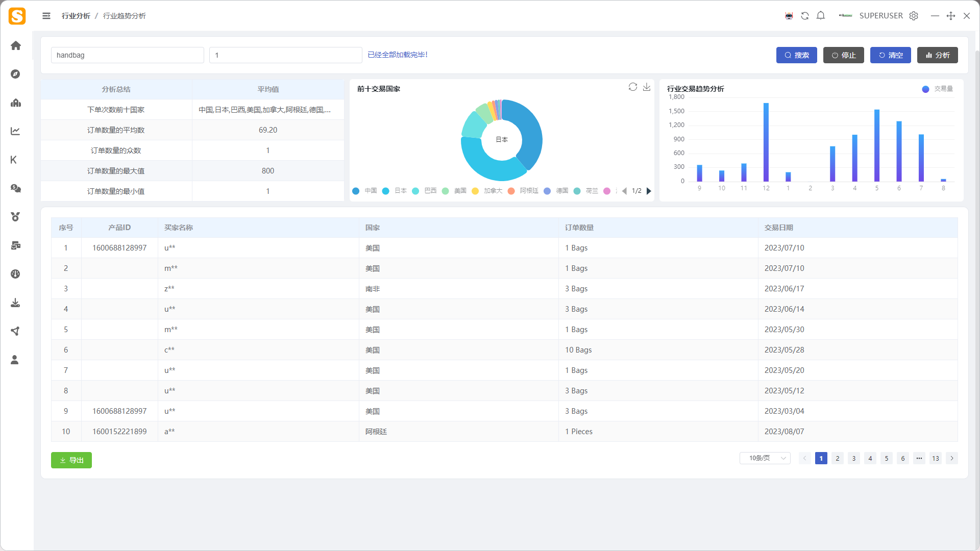The image size is (980, 551).
Task: Click the 69.20 average value cell
Action: point(268,130)
